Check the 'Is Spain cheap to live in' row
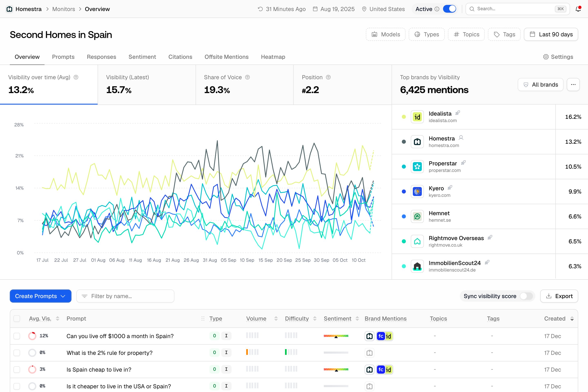This screenshot has height=392, width=588. point(17,370)
